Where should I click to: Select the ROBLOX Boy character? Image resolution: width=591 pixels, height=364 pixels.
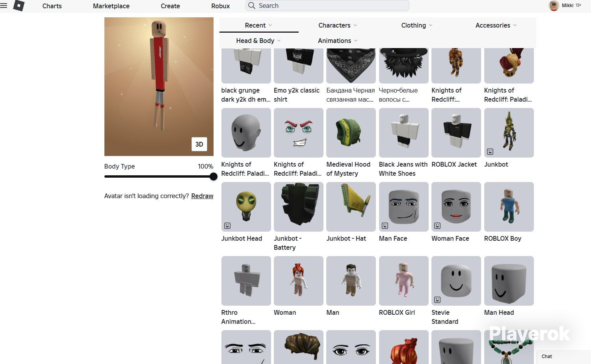(509, 207)
